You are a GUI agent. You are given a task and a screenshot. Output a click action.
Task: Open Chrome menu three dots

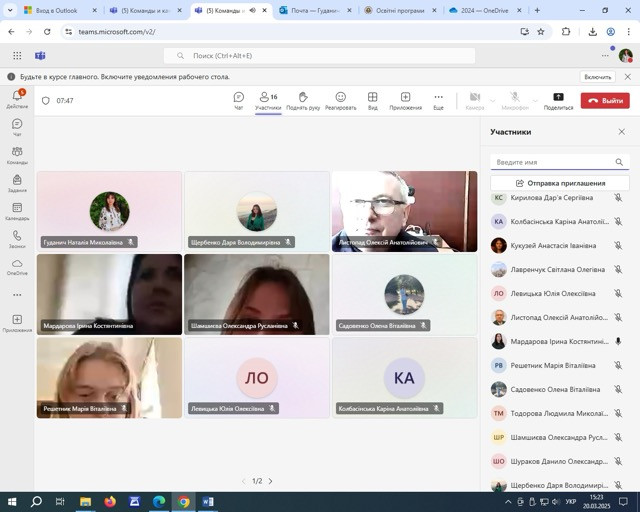[628, 31]
